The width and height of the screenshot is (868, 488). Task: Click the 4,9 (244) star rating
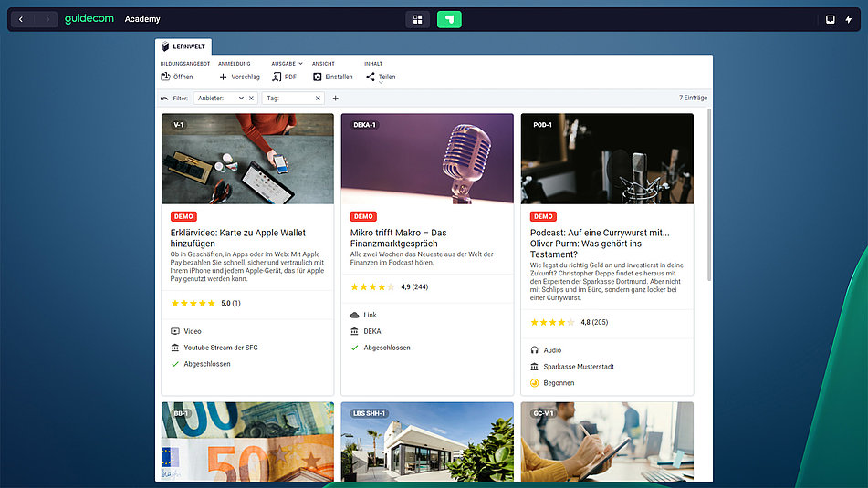pyautogui.click(x=389, y=286)
